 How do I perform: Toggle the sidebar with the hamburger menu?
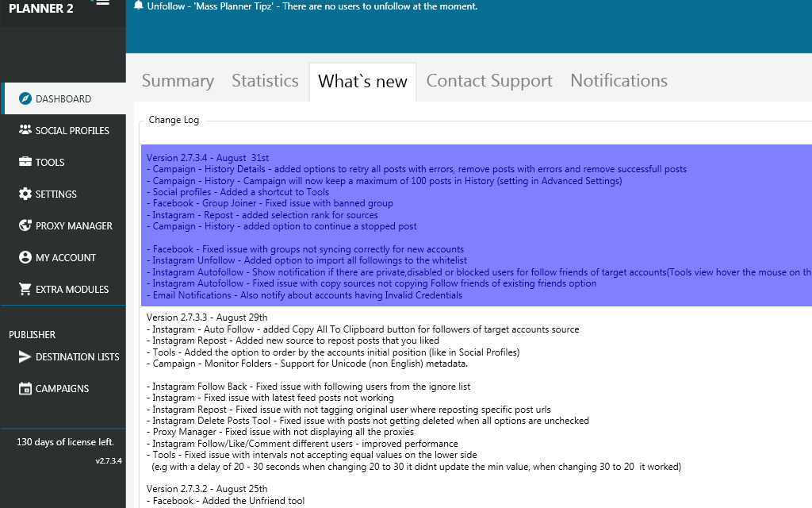(x=101, y=3)
